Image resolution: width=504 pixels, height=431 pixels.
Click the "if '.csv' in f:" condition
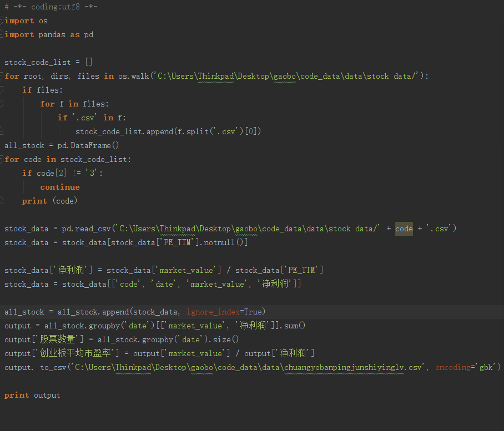[92, 118]
